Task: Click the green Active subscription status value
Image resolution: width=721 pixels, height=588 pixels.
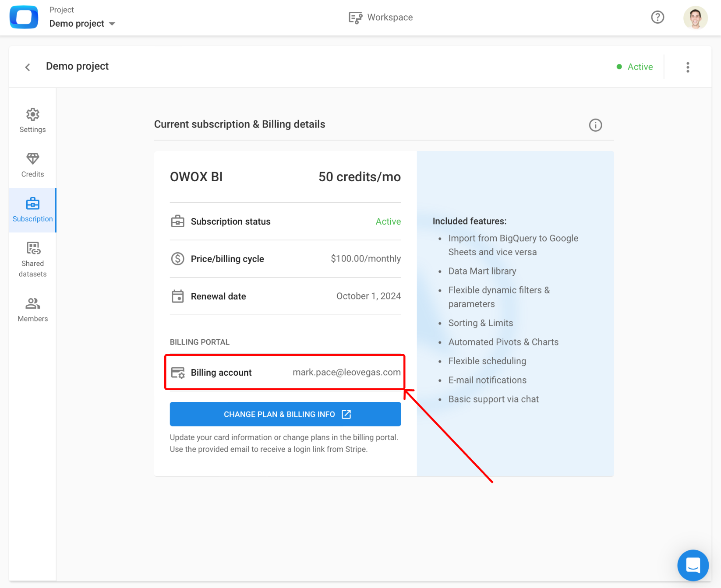Action: click(389, 222)
